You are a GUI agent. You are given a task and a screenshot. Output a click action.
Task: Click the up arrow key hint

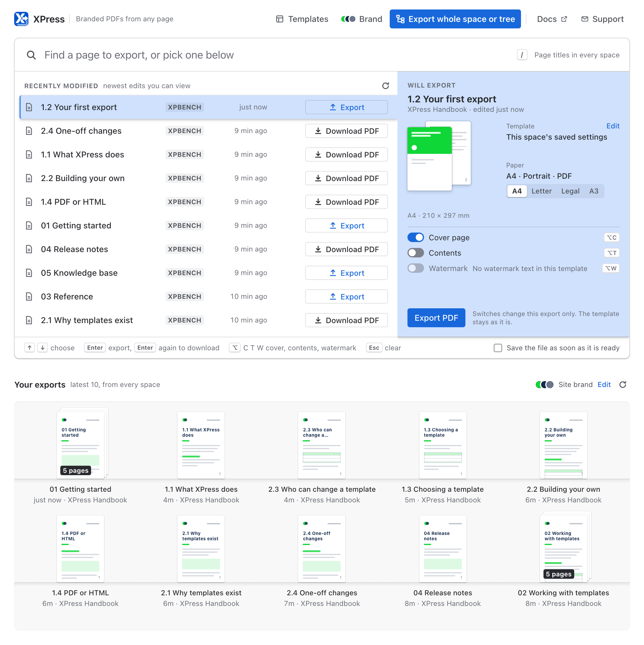pyautogui.click(x=30, y=348)
